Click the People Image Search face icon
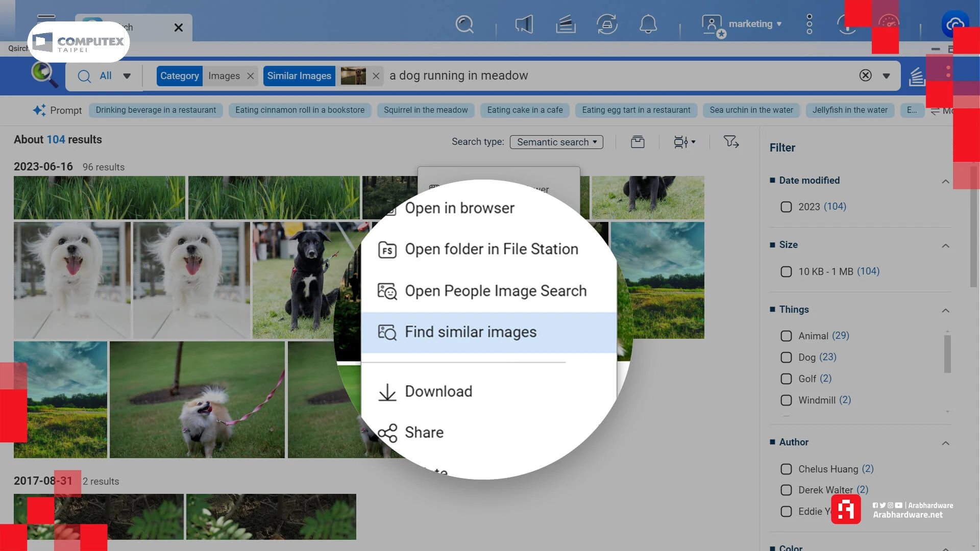This screenshot has height=551, width=980. pyautogui.click(x=387, y=291)
